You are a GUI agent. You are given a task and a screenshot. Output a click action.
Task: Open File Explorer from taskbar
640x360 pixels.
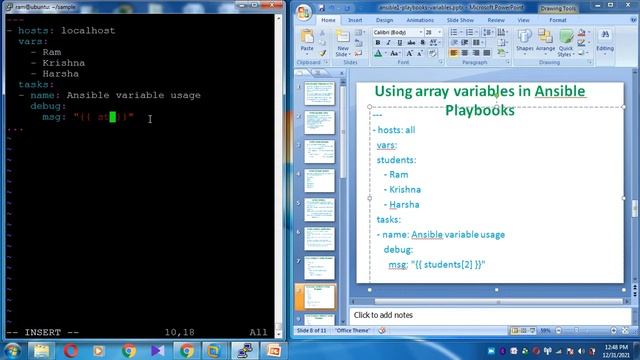pos(41,351)
